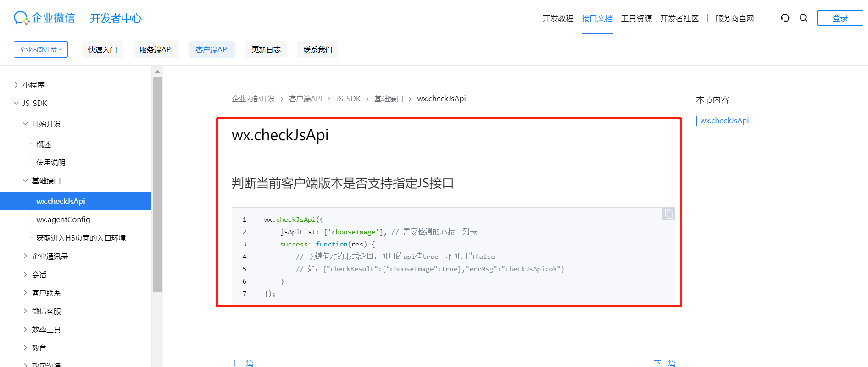Screen dimensions: 868x367
Task: Click JS-SDK in the breadcrumb
Action: point(348,99)
